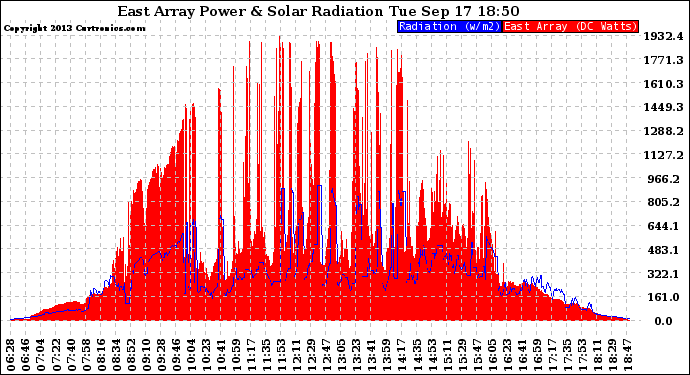690x375 pixels.
Task: Select the red 'East Array (DC Watts)' legend entry
Action: (570, 26)
